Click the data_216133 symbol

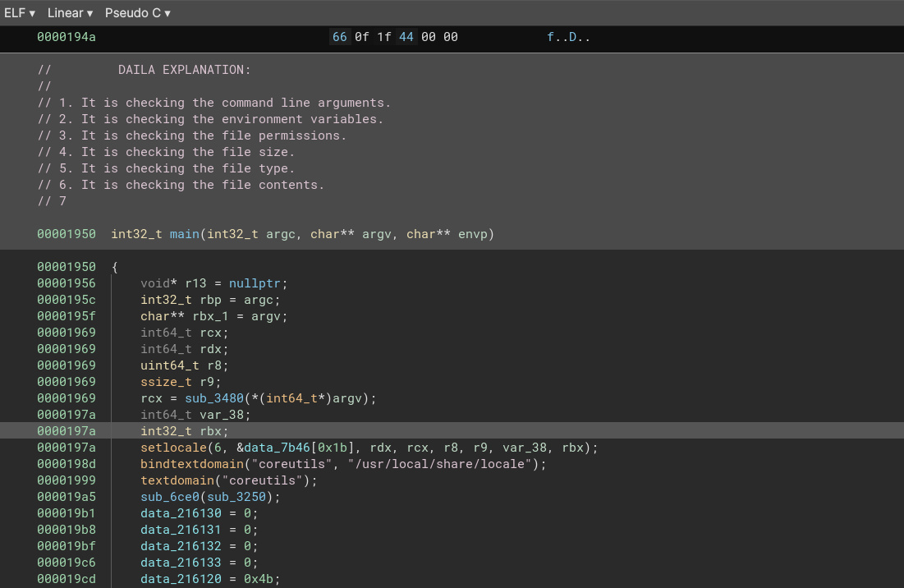pos(181,563)
